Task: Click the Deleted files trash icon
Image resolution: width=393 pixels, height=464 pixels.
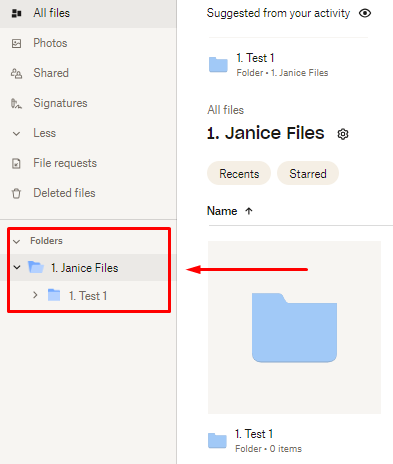Action: pos(16,193)
